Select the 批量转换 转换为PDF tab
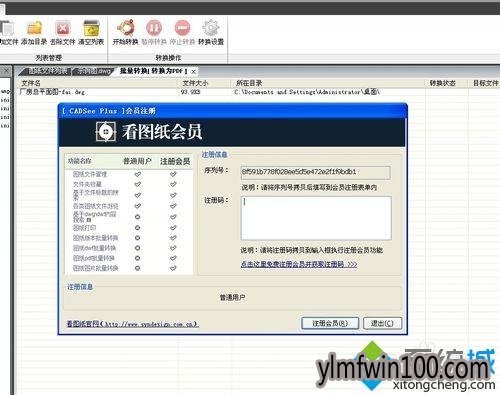The image size is (500, 395). click(153, 71)
